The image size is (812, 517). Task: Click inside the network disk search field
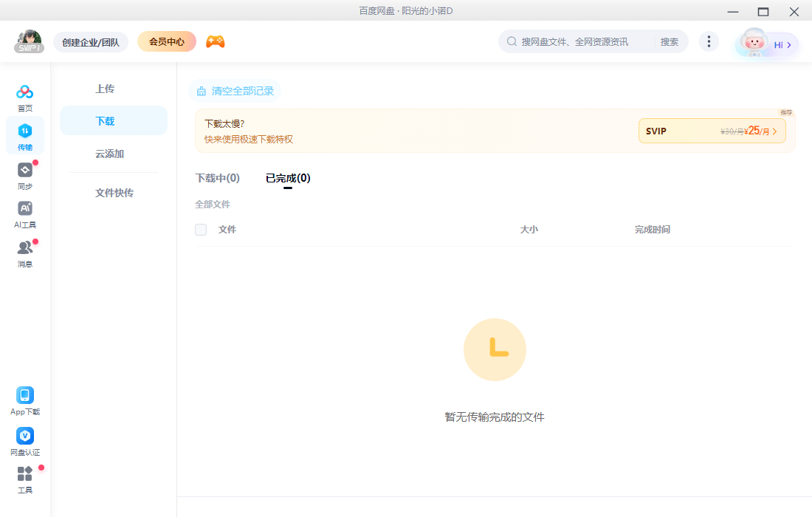point(583,41)
